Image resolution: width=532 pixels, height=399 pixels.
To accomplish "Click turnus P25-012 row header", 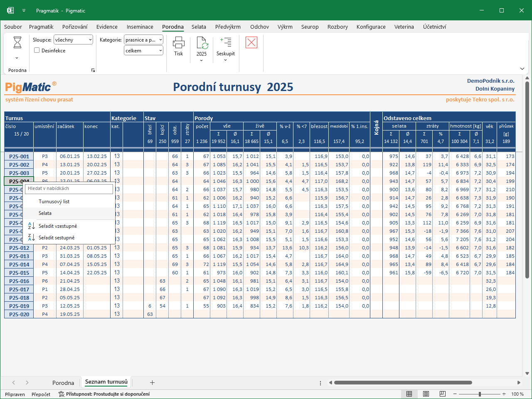I will coord(19,248).
